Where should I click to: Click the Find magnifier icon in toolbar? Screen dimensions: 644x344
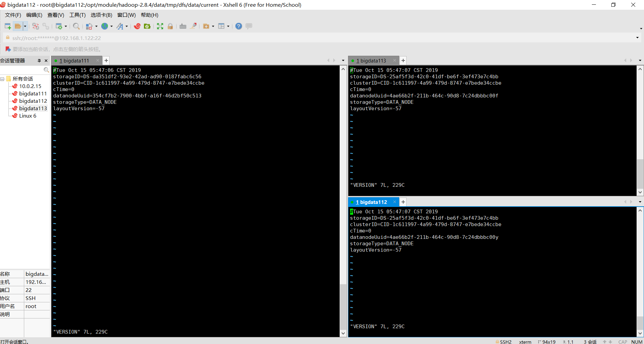click(x=76, y=26)
